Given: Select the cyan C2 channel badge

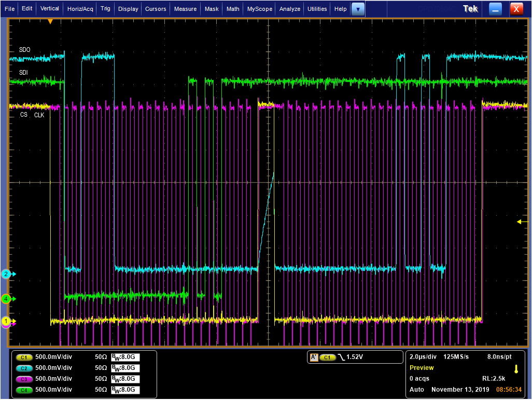Looking at the screenshot, I should click(x=24, y=368).
